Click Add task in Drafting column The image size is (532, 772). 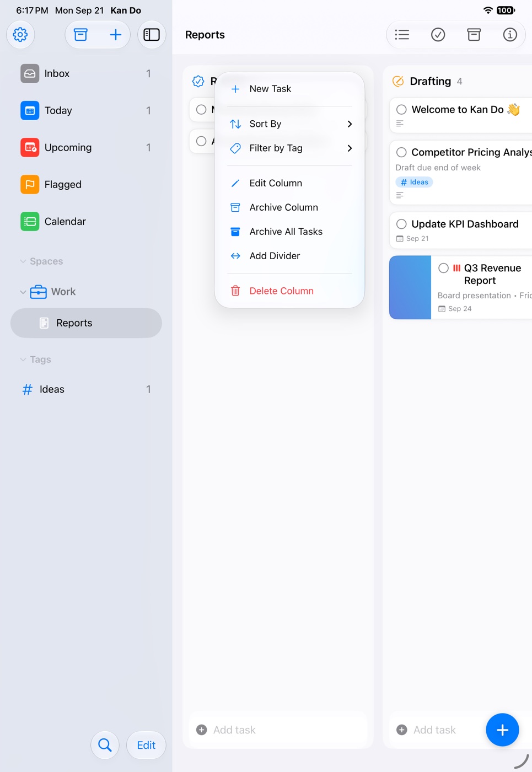(436, 730)
